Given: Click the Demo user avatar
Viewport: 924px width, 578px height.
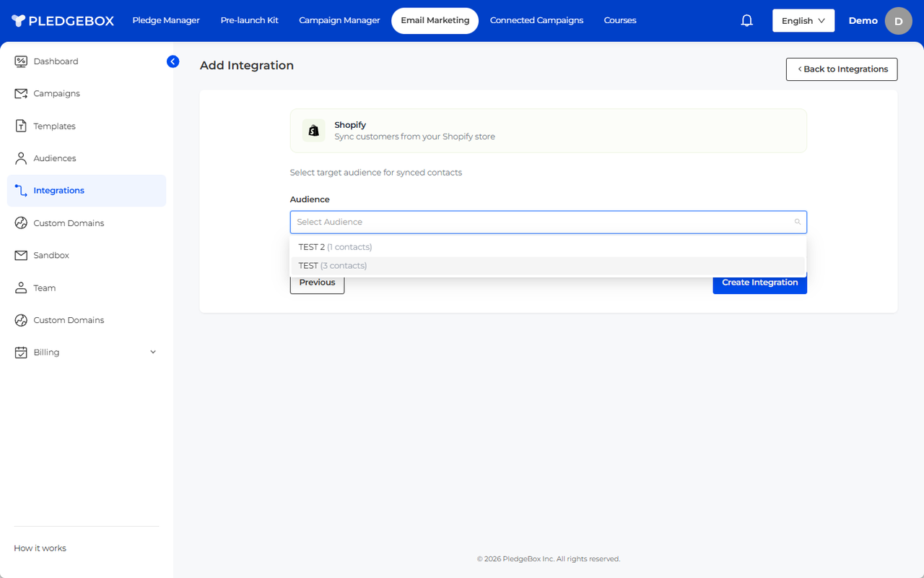Looking at the screenshot, I should (x=898, y=21).
